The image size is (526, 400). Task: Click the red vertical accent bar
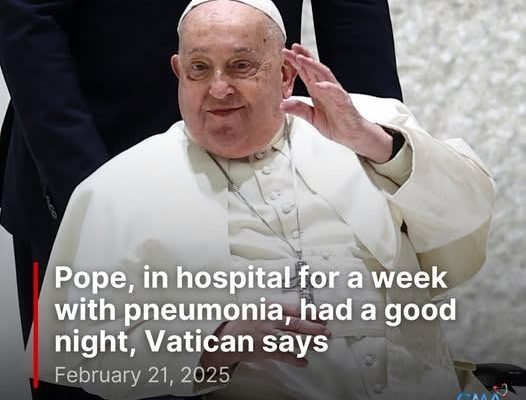(36, 320)
